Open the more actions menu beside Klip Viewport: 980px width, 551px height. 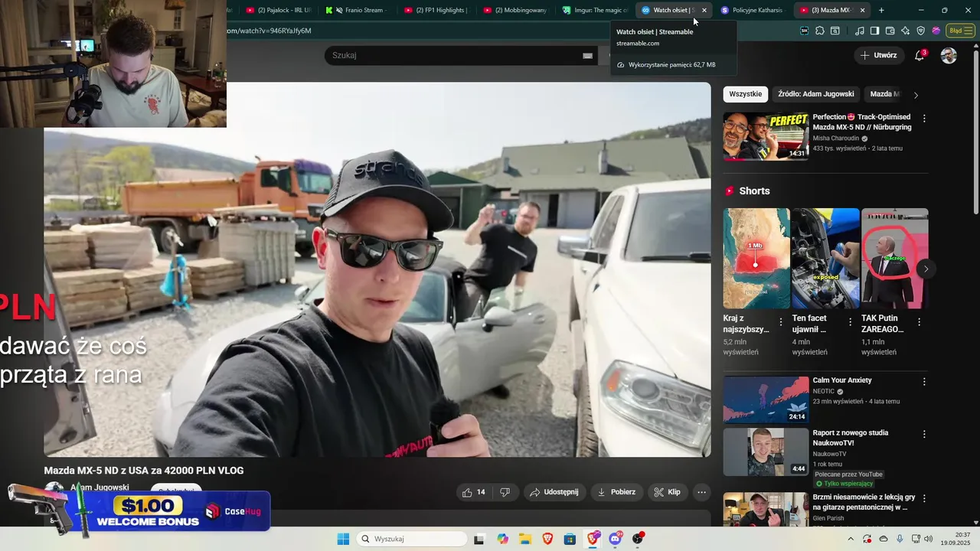[x=701, y=492]
